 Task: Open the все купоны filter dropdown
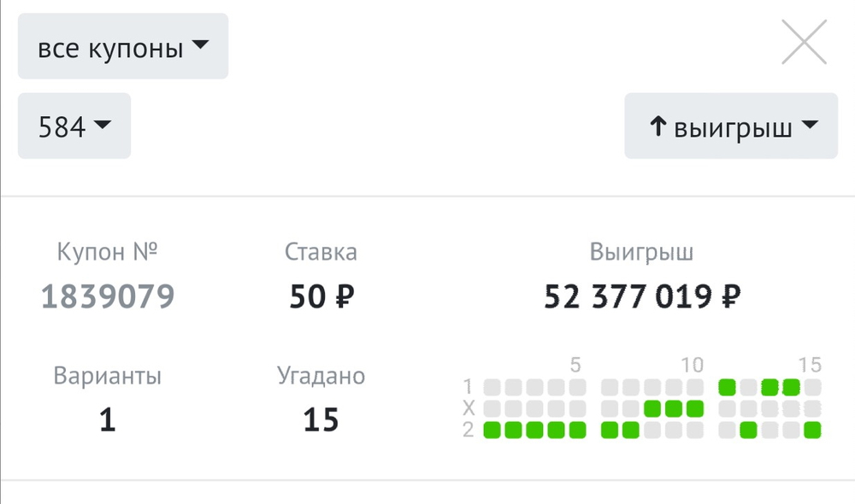(x=122, y=47)
